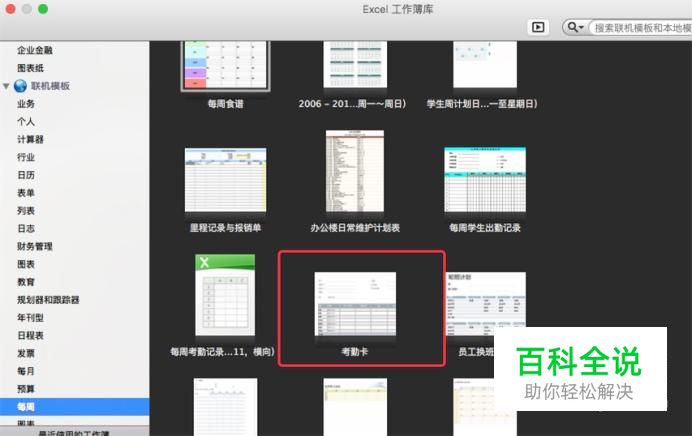Select 行业 category in sidebar

(x=26, y=157)
